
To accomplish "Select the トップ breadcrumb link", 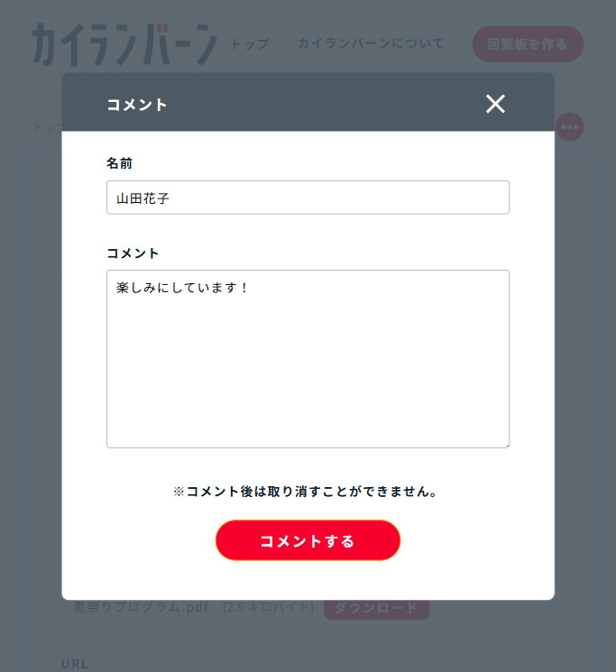I will pos(45,127).
